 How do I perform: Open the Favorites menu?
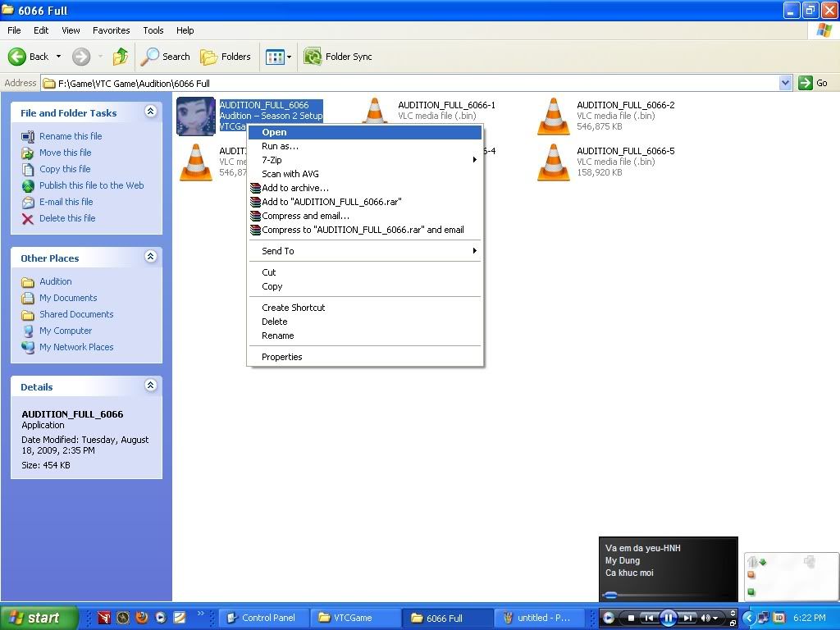click(x=112, y=30)
